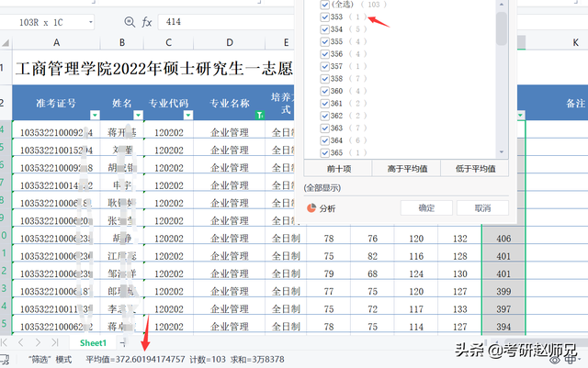Open the 专业代码 column filter dropdown
The image size is (588, 368).
coord(188,115)
